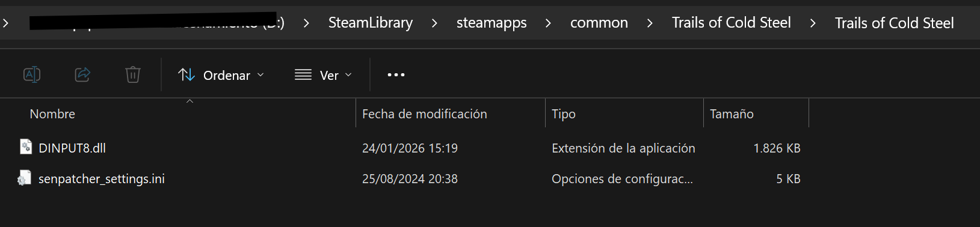980x227 pixels.
Task: Expand chevron after steamapps breadcrumb
Action: pyautogui.click(x=548, y=23)
